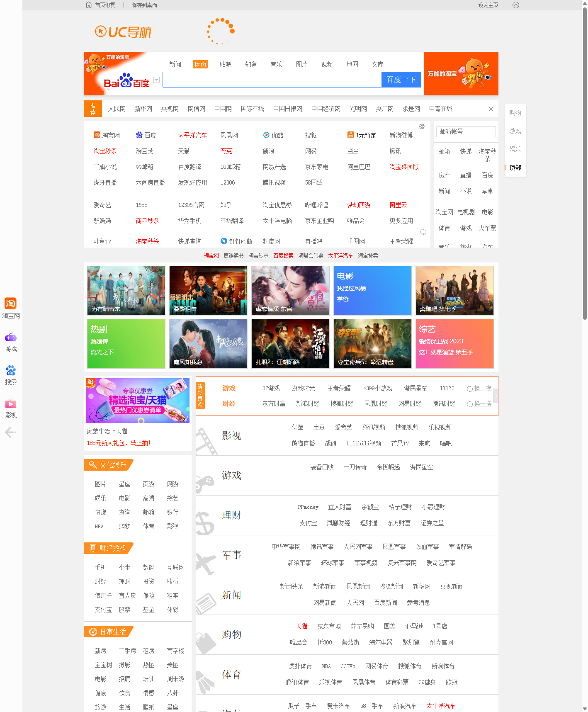Expand the Baidu search engine dropdown arrow
This screenshot has width=588, height=712.
[x=156, y=80]
